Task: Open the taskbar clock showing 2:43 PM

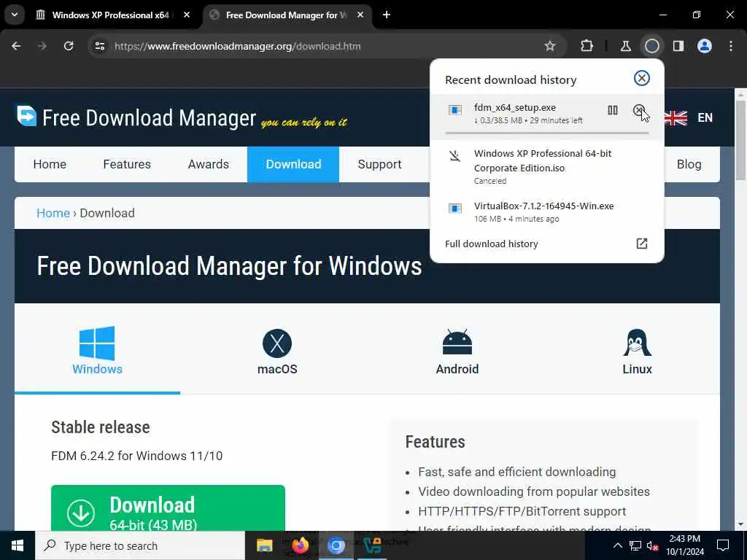Action: [x=684, y=545]
